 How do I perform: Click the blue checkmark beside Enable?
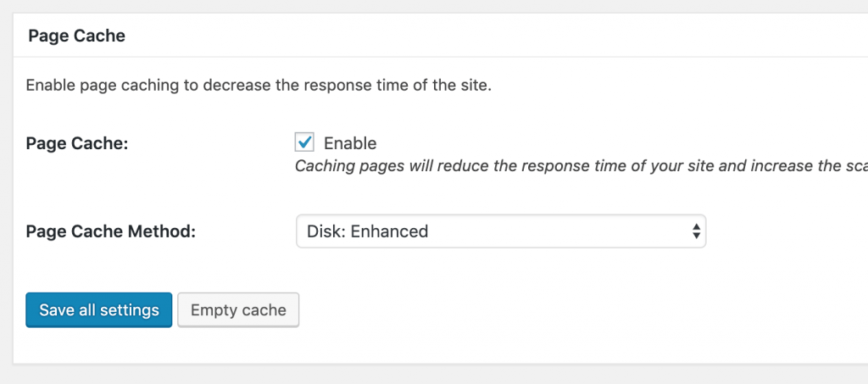point(304,142)
